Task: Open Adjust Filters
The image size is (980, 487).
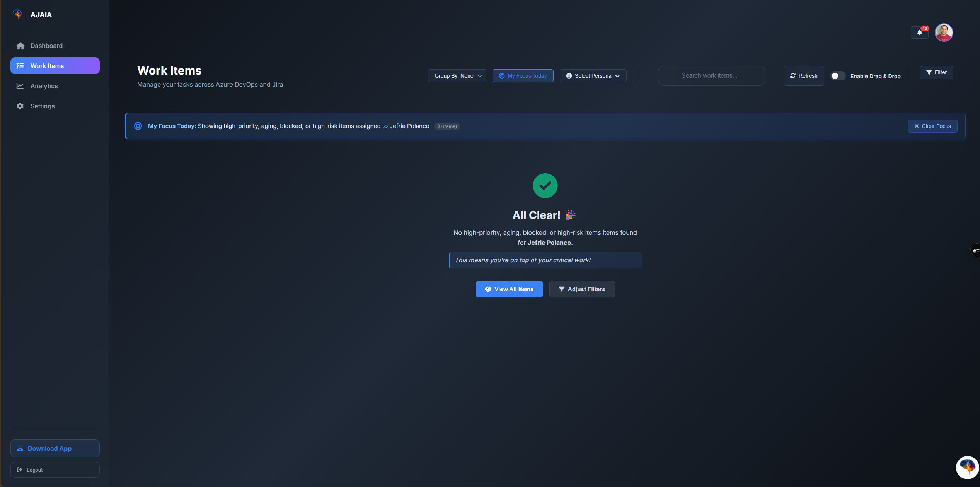Action: coord(582,289)
